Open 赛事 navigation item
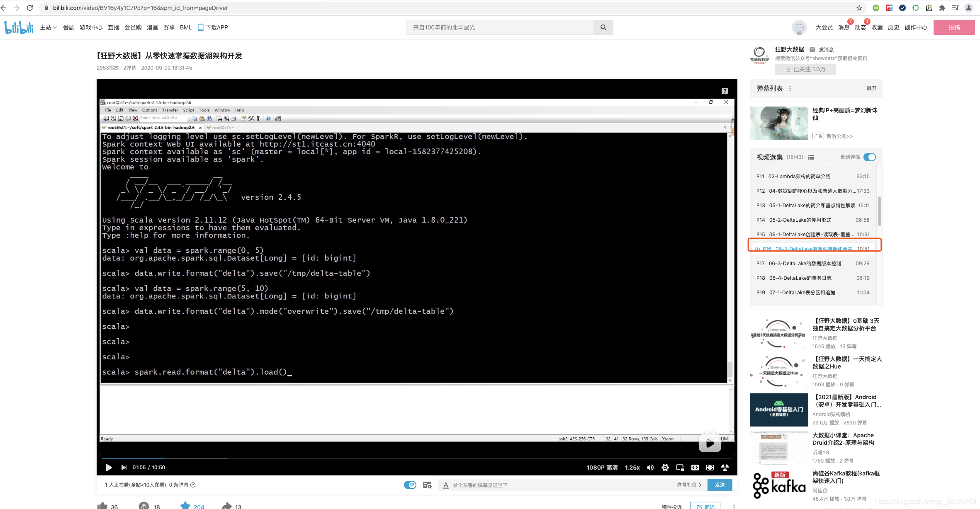The image size is (980, 509). [169, 27]
